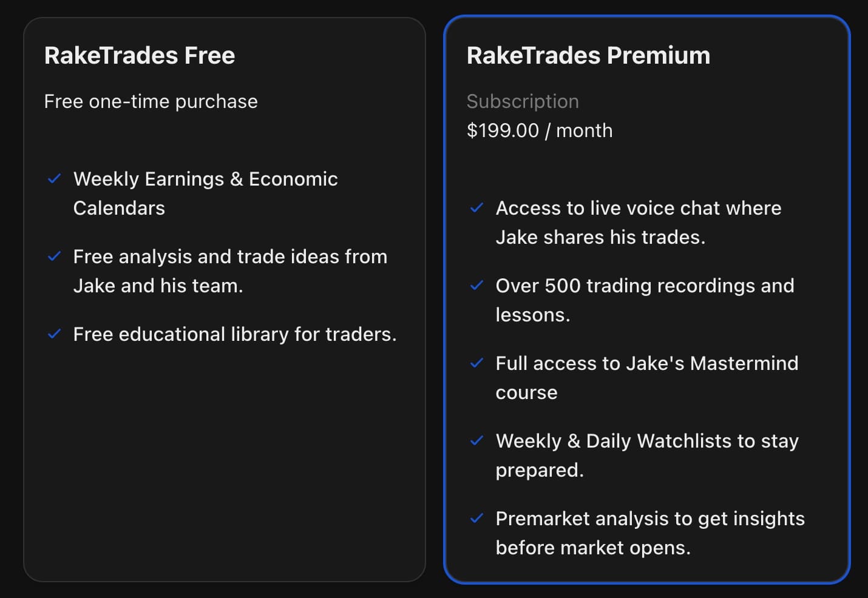Click checkmark next to Free analysis and trade ideas
The height and width of the screenshot is (598, 868).
[54, 256]
